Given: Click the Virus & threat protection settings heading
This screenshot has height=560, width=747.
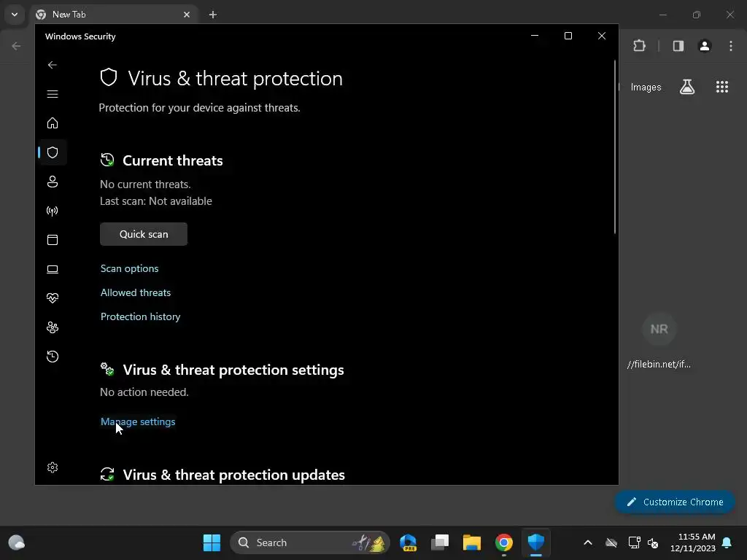Looking at the screenshot, I should tap(233, 370).
